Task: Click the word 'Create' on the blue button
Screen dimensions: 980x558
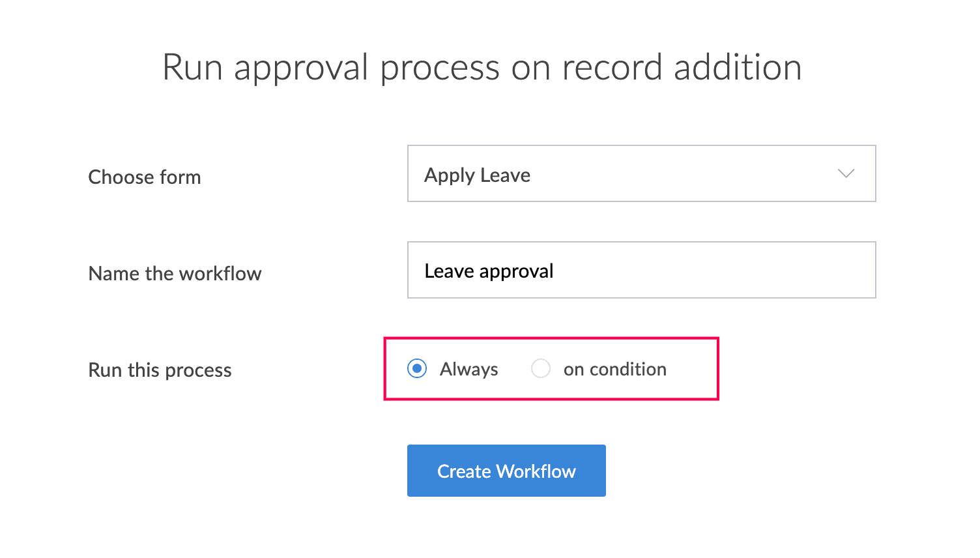Action: pyautogui.click(x=464, y=471)
